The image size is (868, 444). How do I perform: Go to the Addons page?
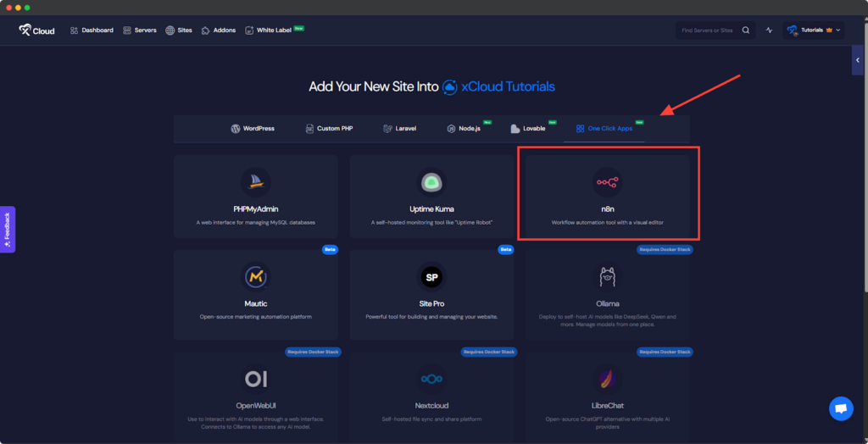tap(218, 31)
